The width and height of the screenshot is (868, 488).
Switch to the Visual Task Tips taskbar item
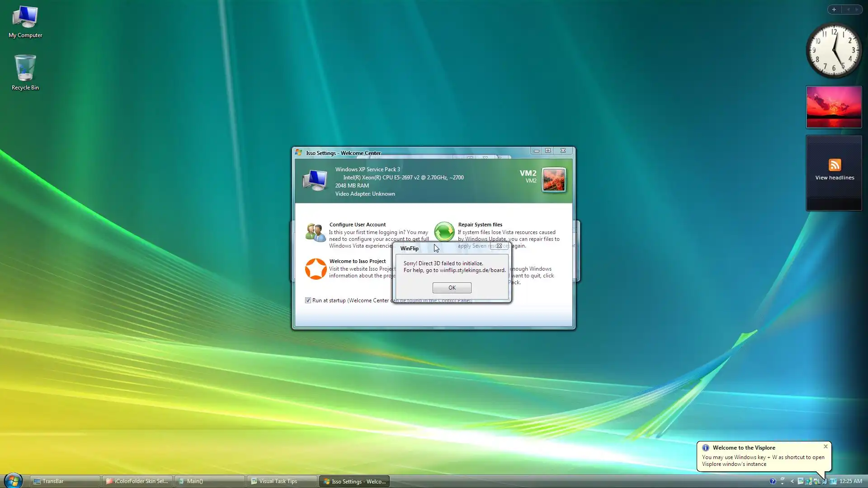[x=281, y=481]
